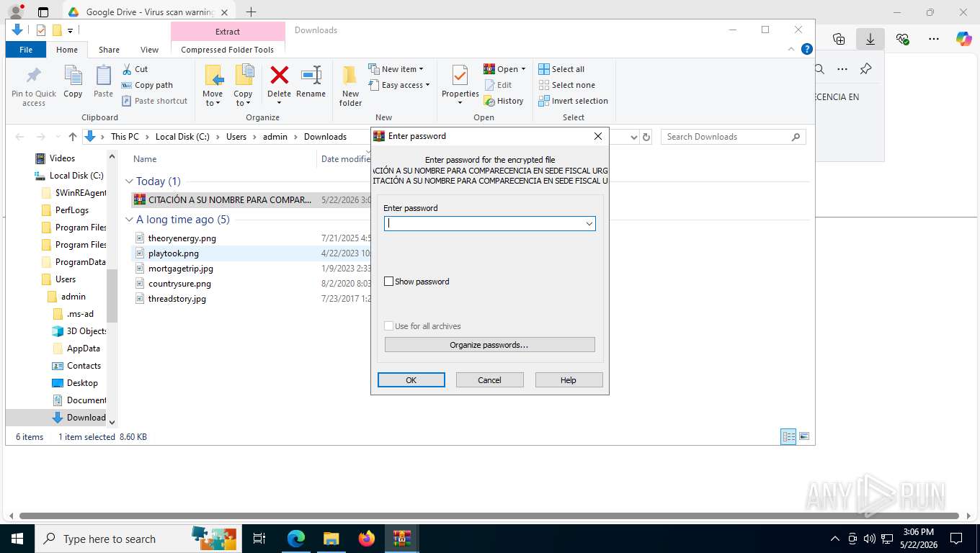Screen dimensions: 980x553
Task: Expand the Open dropdown in ribbon
Action: pyautogui.click(x=523, y=70)
